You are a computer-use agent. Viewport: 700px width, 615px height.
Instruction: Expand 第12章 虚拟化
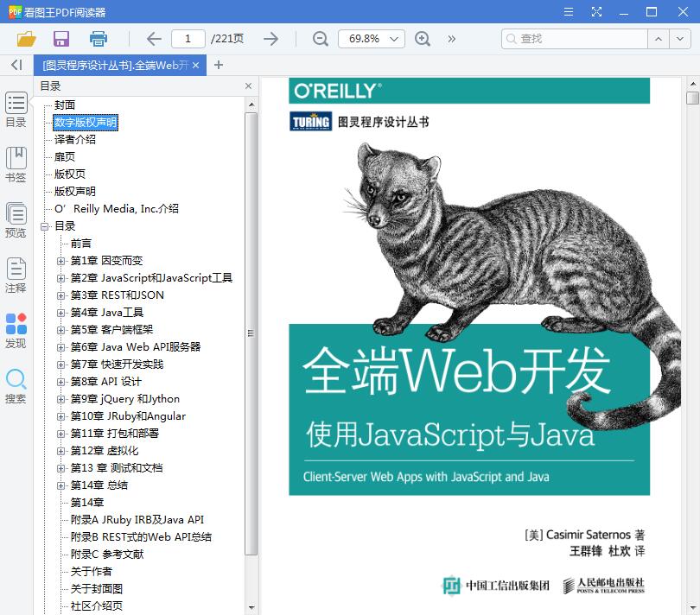[x=60, y=451]
